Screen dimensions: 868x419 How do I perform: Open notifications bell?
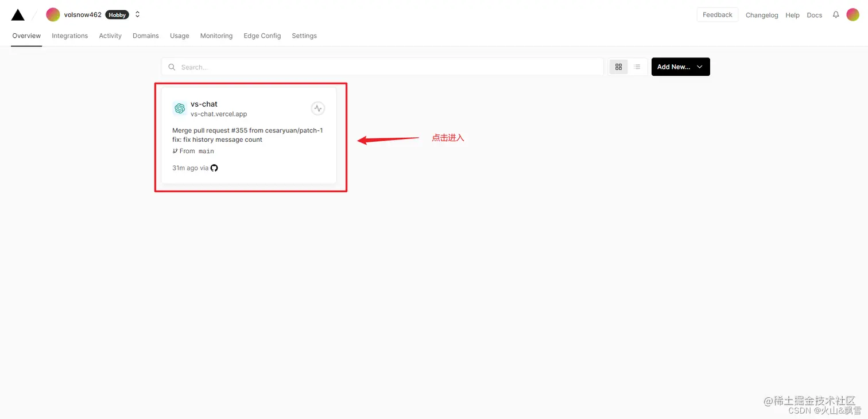tap(836, 15)
